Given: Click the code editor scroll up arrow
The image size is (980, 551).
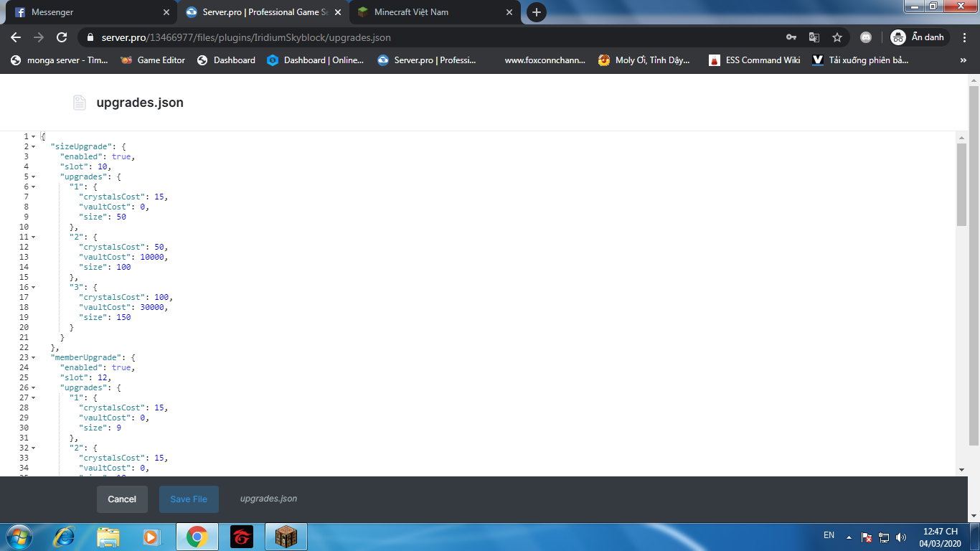Looking at the screenshot, I should (961, 136).
